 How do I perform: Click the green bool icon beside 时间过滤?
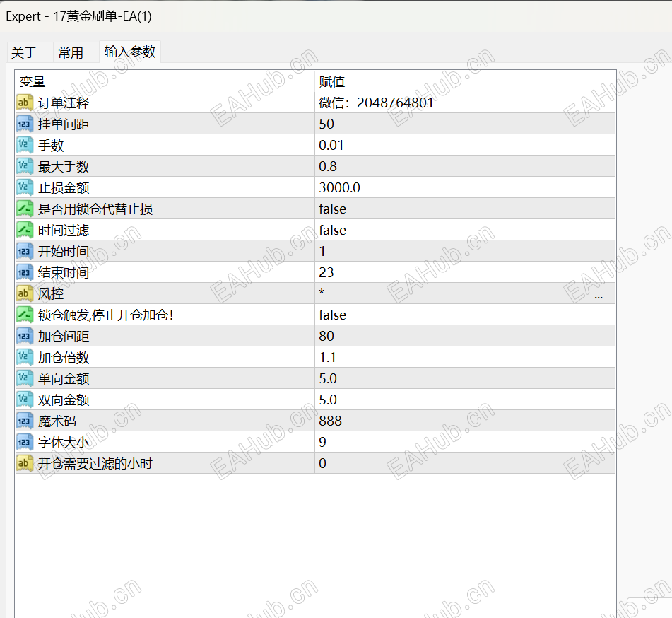click(x=25, y=230)
